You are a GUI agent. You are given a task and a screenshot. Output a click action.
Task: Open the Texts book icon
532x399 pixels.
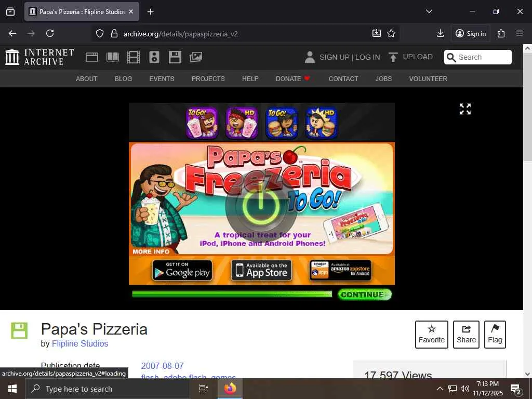point(113,57)
